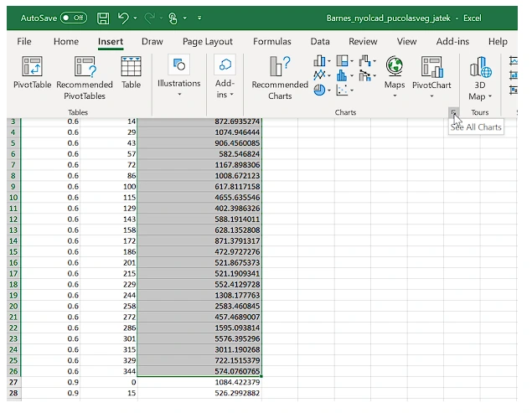The width and height of the screenshot is (532, 413).
Task: Open the File menu
Action: tap(24, 41)
